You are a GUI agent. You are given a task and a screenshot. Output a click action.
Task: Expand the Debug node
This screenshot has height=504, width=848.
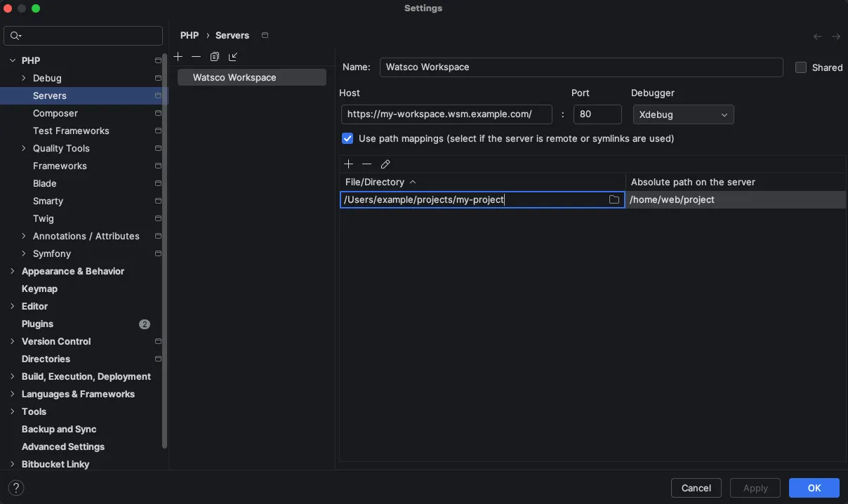click(24, 78)
